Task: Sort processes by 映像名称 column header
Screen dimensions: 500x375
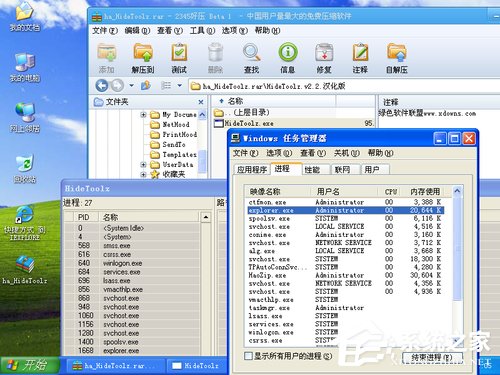Action: [277, 191]
